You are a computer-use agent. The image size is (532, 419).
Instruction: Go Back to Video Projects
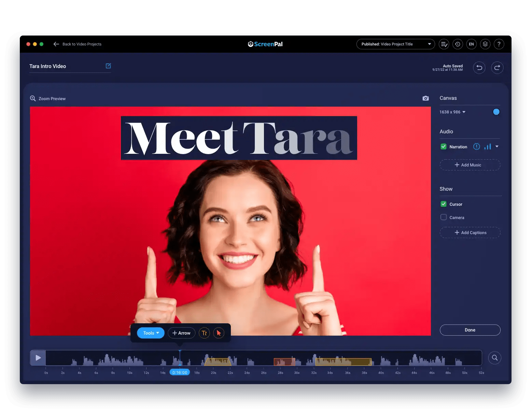78,44
